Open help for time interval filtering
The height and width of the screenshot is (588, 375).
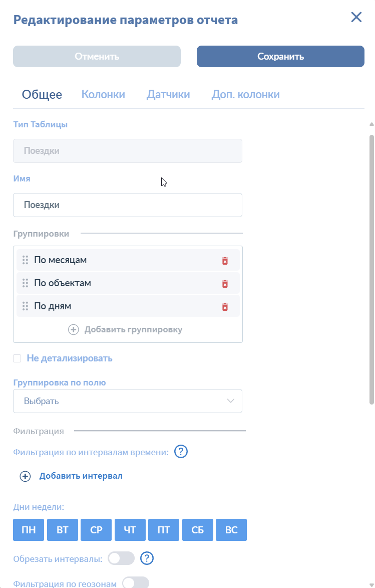pos(181,452)
